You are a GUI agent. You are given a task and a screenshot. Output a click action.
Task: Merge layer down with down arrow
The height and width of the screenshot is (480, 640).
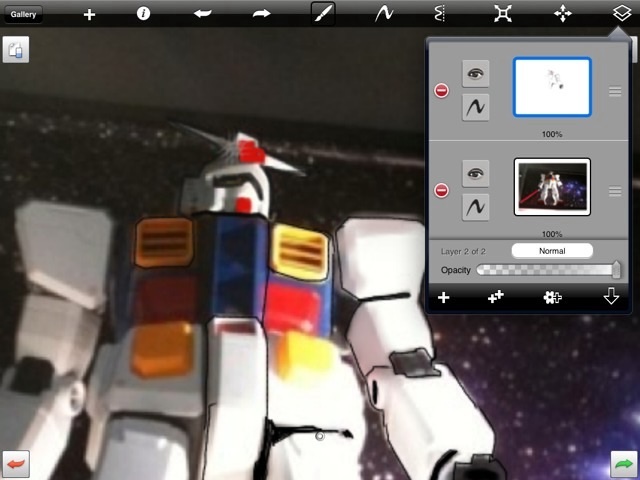[611, 296]
